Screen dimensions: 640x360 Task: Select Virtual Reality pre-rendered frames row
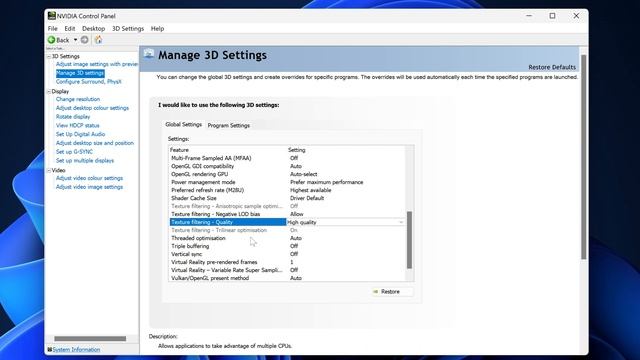[288, 262]
